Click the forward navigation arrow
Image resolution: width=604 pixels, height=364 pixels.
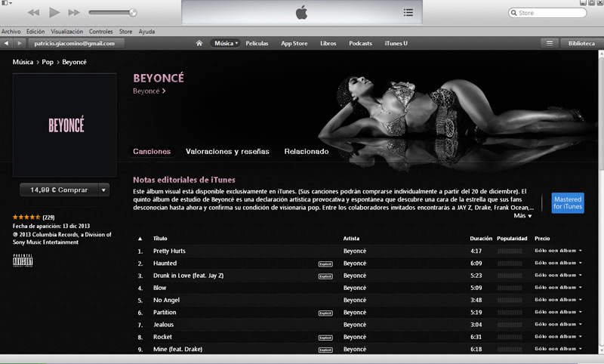click(x=18, y=44)
